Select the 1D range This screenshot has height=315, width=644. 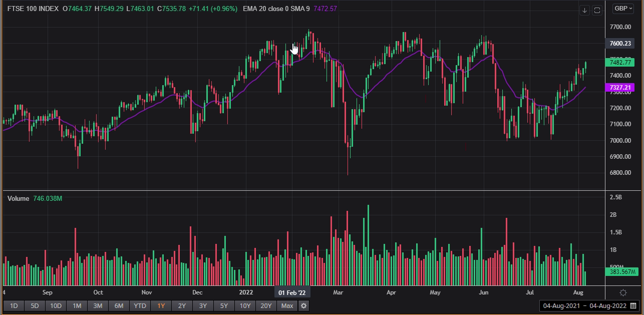[x=14, y=305]
